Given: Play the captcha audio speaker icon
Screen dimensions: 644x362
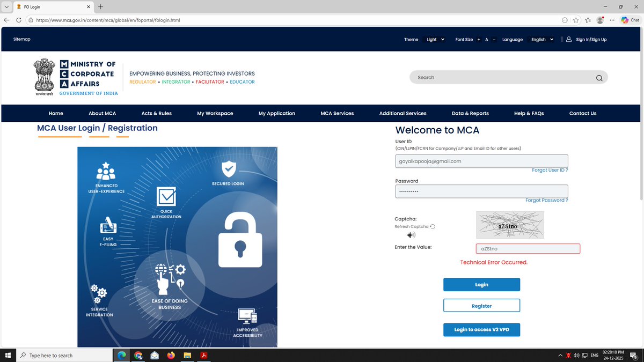Looking at the screenshot, I should (411, 235).
